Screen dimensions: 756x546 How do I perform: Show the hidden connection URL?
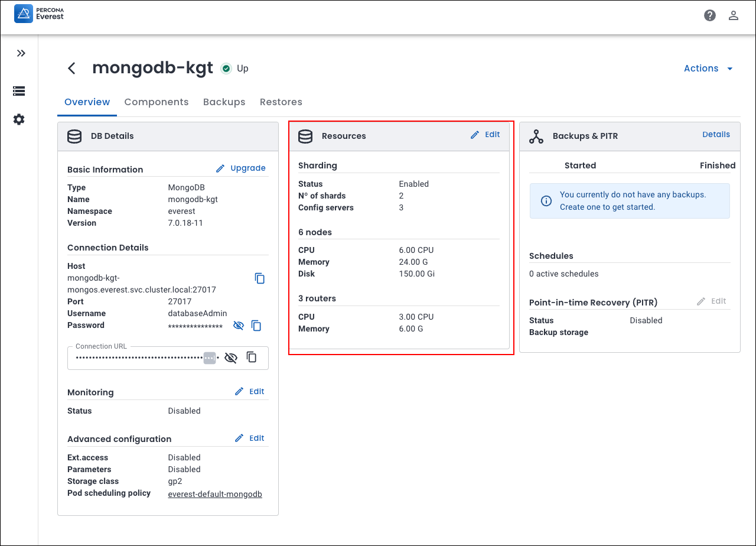click(x=231, y=357)
